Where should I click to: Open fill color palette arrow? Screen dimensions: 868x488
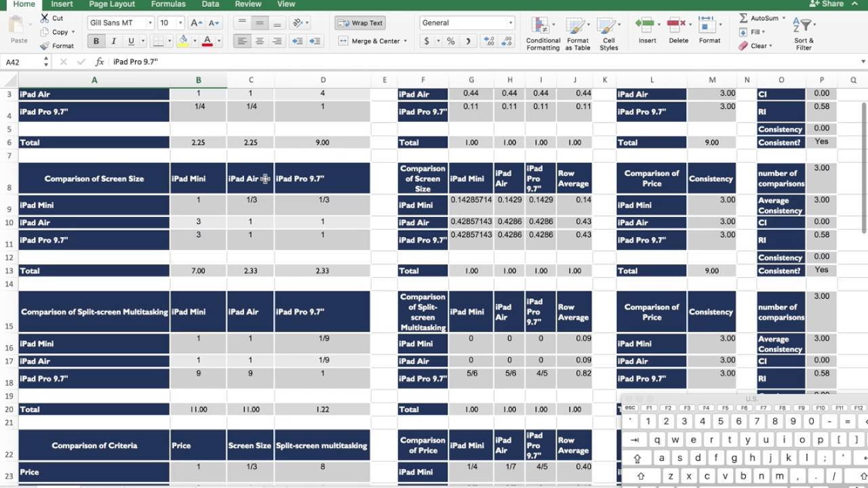194,41
